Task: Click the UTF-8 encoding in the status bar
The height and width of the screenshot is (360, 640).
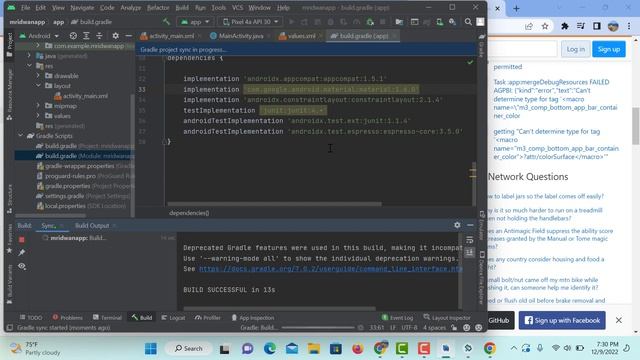Action: pos(409,328)
